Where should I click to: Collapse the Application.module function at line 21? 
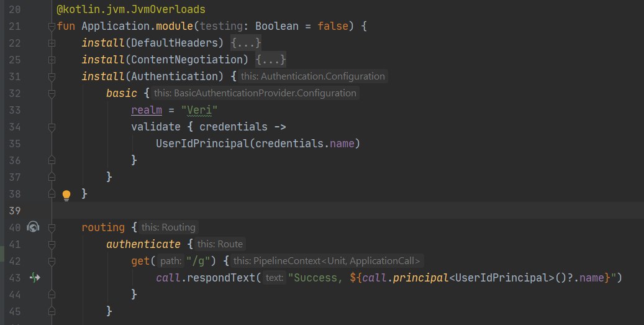click(52, 27)
